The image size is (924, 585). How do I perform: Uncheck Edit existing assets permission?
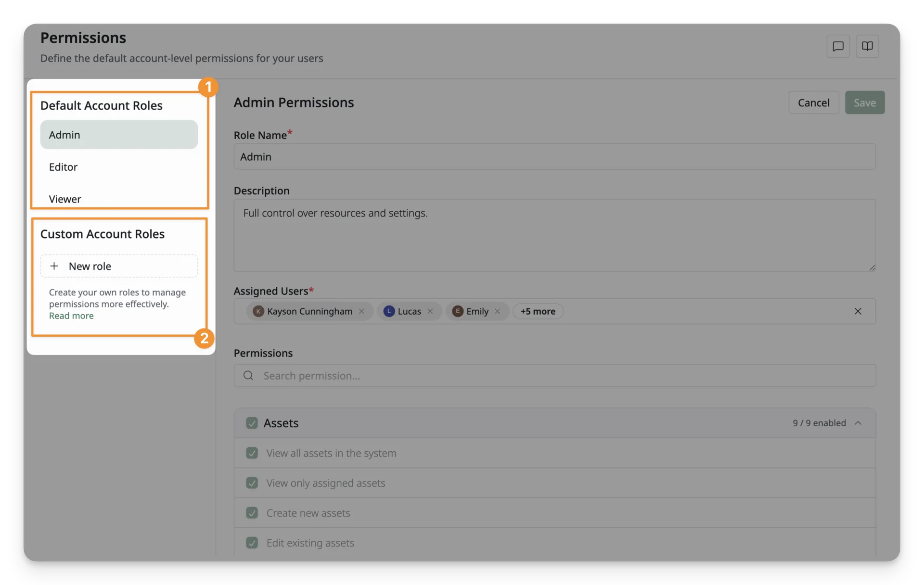click(252, 542)
